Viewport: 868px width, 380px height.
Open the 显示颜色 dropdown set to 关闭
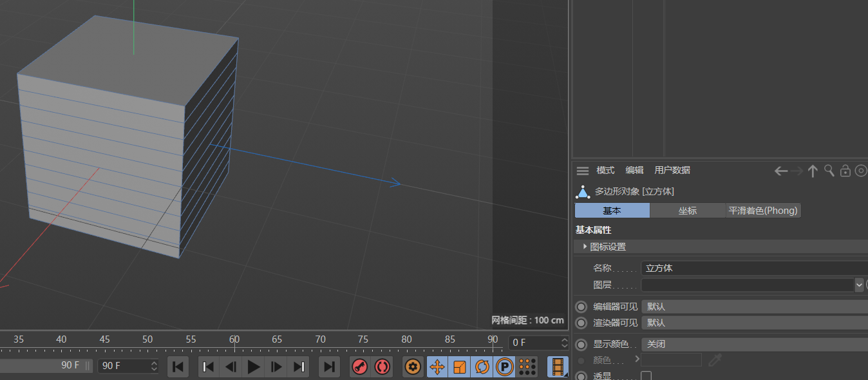753,345
